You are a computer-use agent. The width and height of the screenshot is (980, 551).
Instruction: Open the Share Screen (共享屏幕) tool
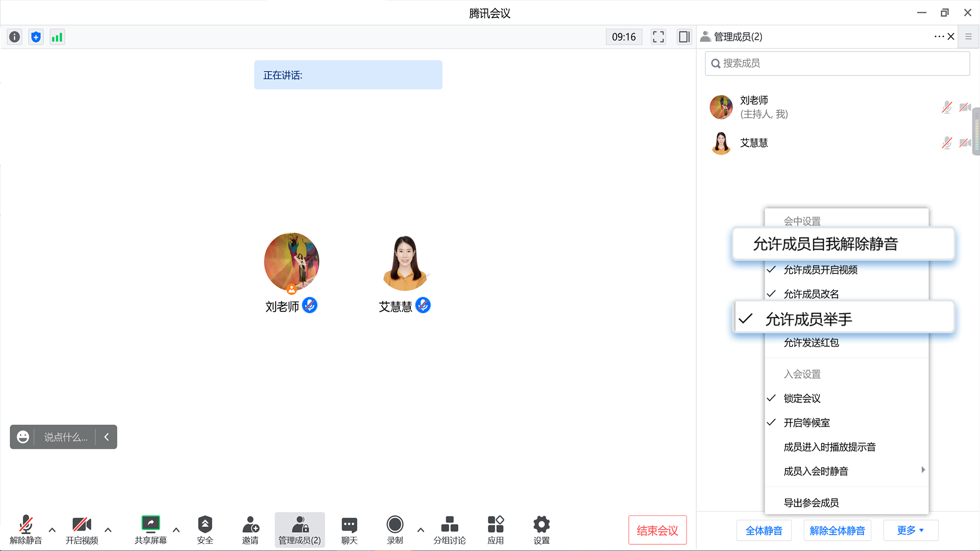point(151,530)
